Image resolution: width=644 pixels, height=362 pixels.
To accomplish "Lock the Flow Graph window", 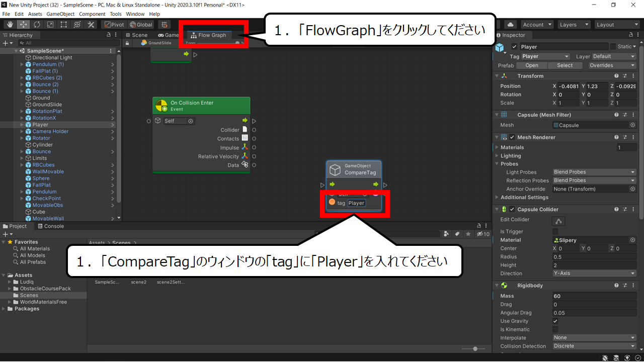I will pyautogui.click(x=128, y=43).
